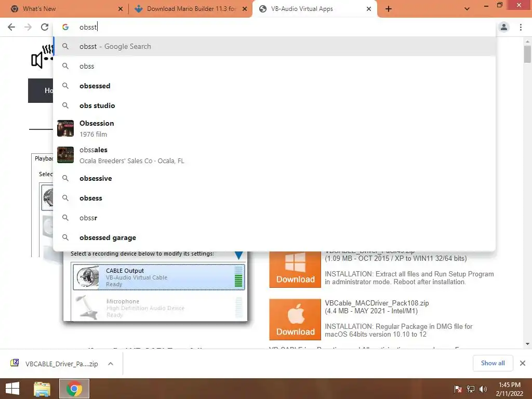Choose the 'obsessed garage' suggestion

pos(274,237)
